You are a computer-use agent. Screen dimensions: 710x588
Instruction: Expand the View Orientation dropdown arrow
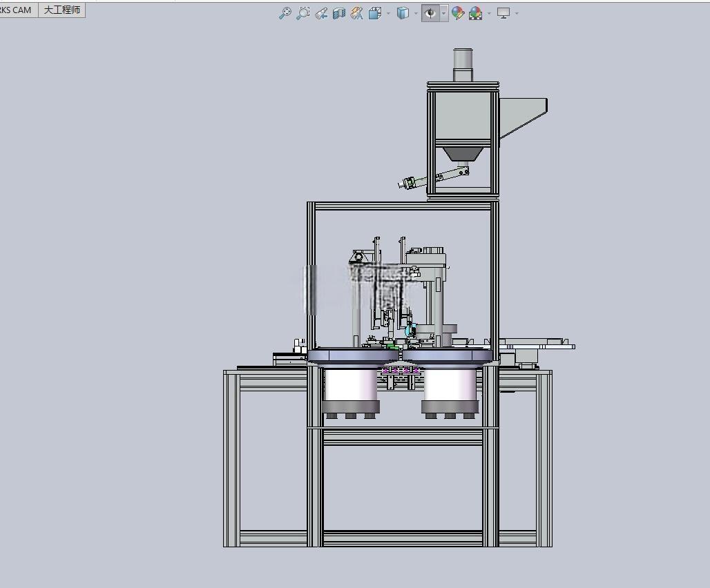click(389, 14)
